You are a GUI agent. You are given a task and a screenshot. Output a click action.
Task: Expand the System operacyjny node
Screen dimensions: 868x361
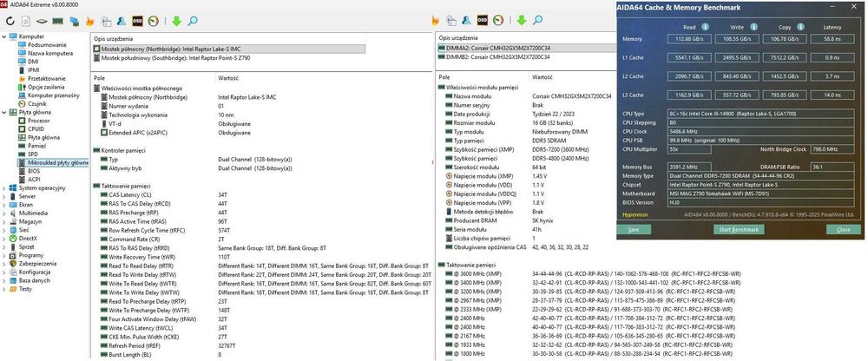4,187
